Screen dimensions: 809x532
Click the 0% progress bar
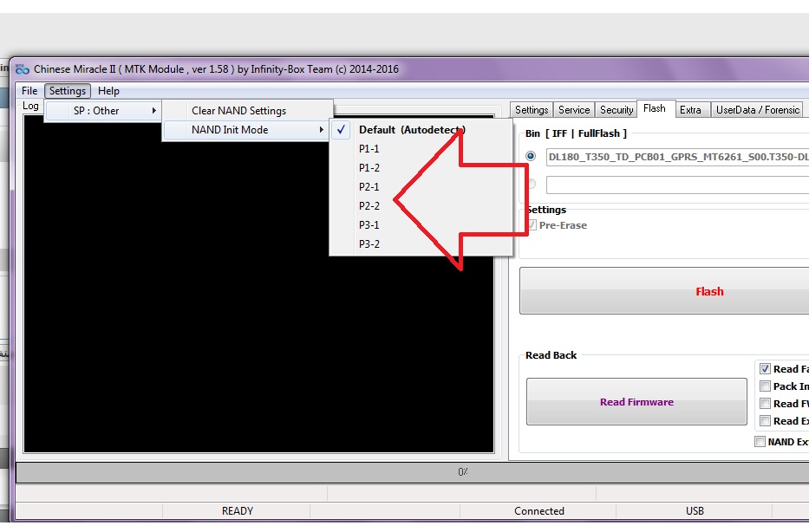413,472
